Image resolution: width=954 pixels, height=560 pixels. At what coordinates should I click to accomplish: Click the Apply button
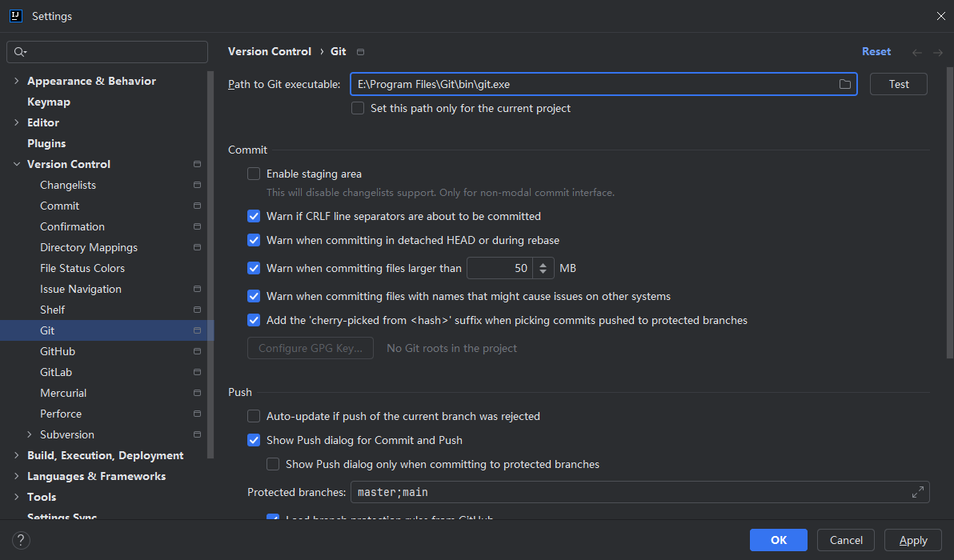point(912,540)
